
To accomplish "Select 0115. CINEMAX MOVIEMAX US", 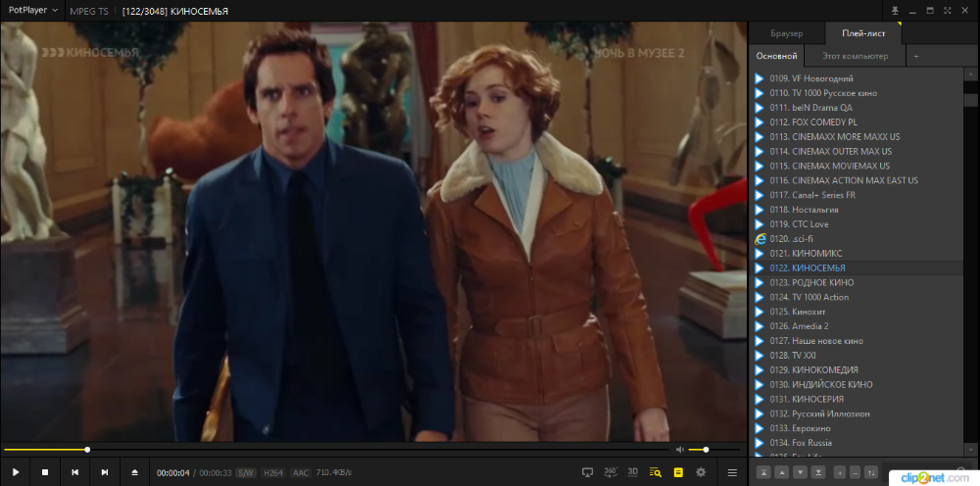I will pyautogui.click(x=856, y=167).
